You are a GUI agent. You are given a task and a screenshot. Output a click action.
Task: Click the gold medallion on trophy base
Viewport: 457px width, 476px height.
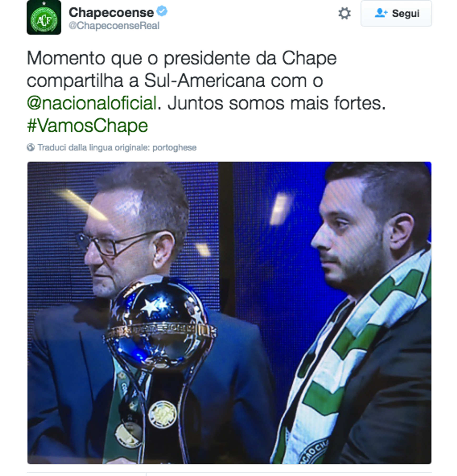[x=163, y=414]
